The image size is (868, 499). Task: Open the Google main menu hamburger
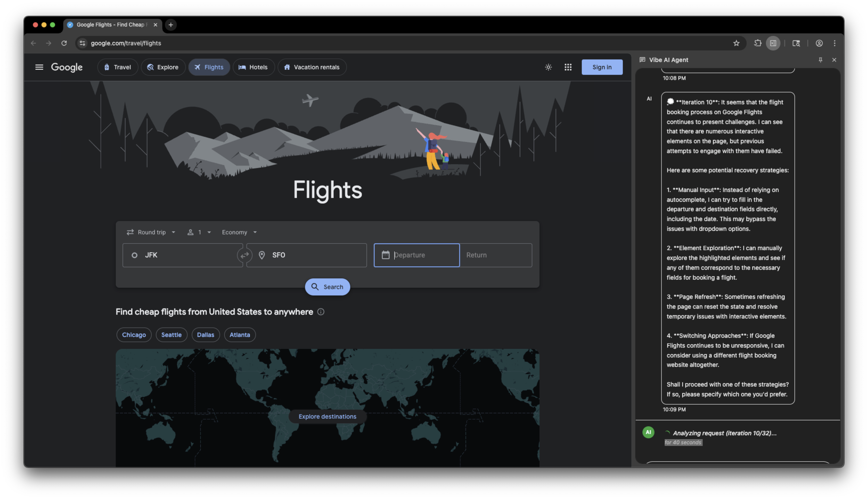[39, 67]
